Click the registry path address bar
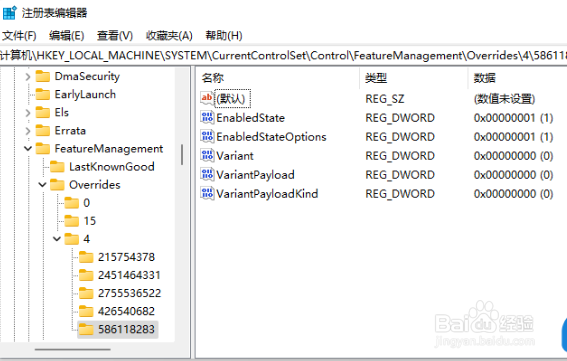The width and height of the screenshot is (567, 361). (x=284, y=55)
